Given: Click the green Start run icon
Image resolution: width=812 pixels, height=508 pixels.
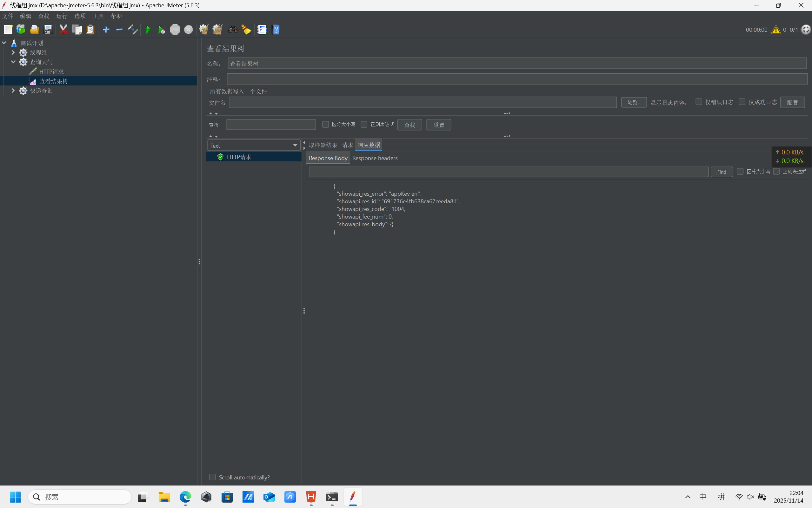Looking at the screenshot, I should (148, 30).
